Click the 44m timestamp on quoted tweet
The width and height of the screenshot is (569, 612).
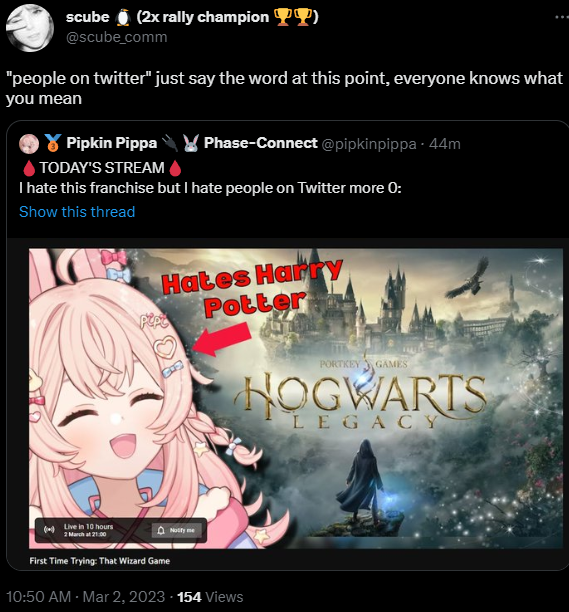click(445, 144)
